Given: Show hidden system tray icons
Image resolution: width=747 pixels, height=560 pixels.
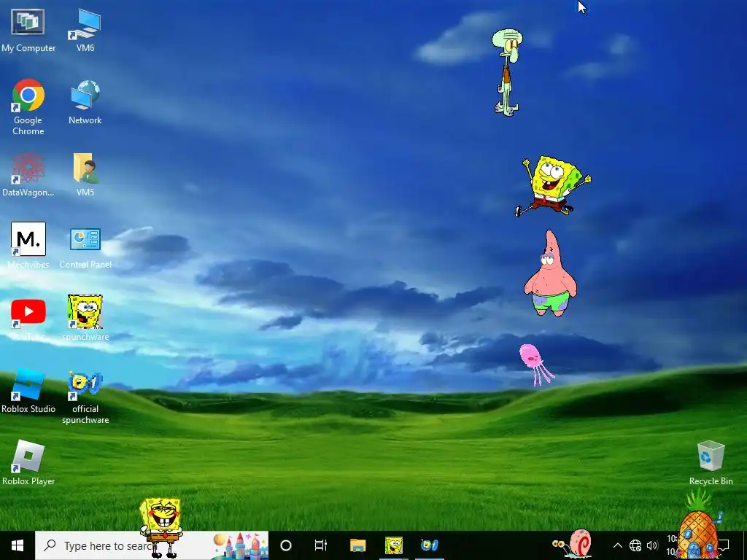Looking at the screenshot, I should tap(617, 545).
